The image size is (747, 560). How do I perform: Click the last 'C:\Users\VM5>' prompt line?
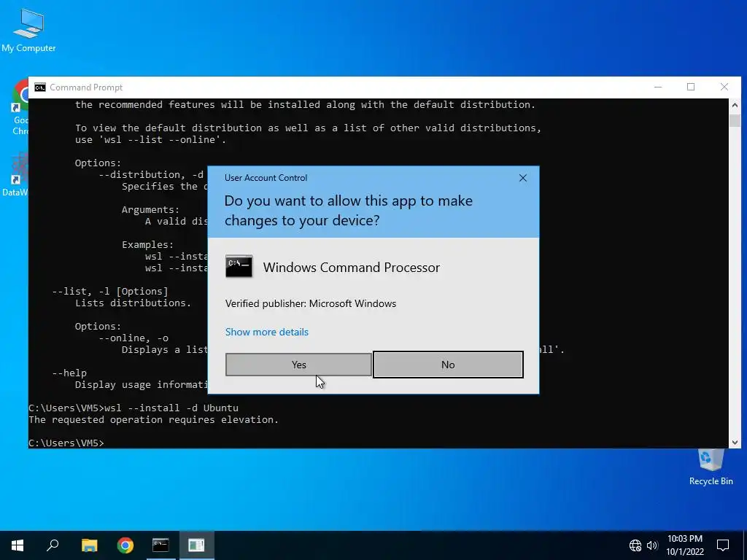(x=66, y=443)
